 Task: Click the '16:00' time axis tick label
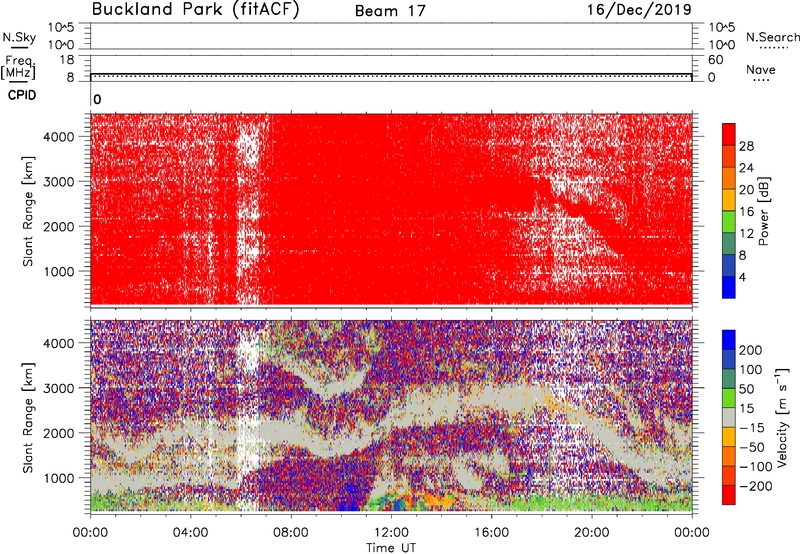click(x=491, y=533)
